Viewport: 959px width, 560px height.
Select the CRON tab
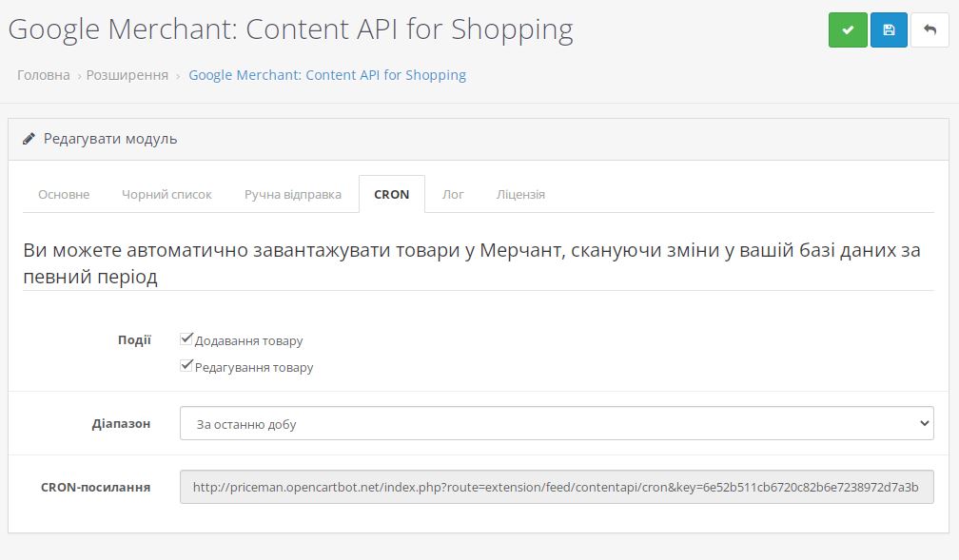coord(392,194)
